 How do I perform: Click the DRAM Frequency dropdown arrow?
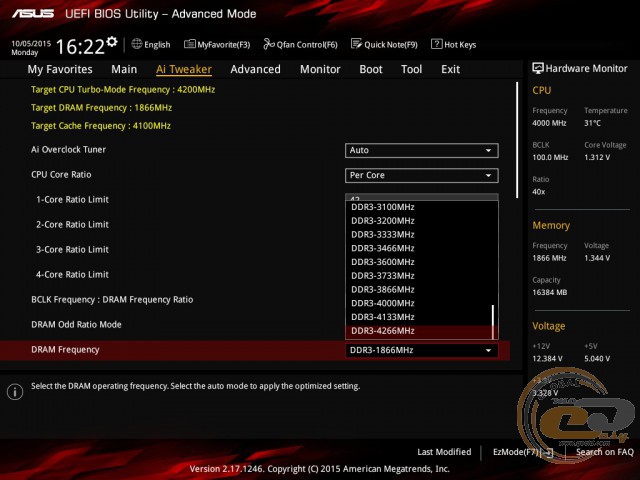click(488, 351)
